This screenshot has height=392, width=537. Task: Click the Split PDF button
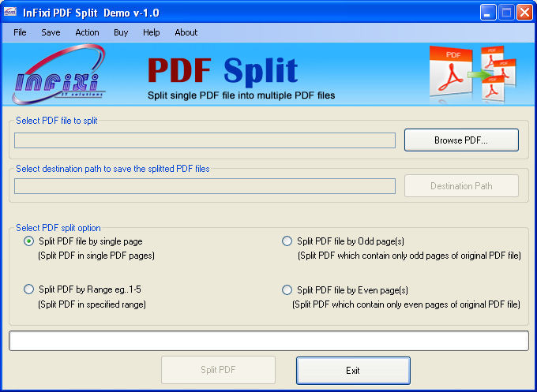[218, 370]
